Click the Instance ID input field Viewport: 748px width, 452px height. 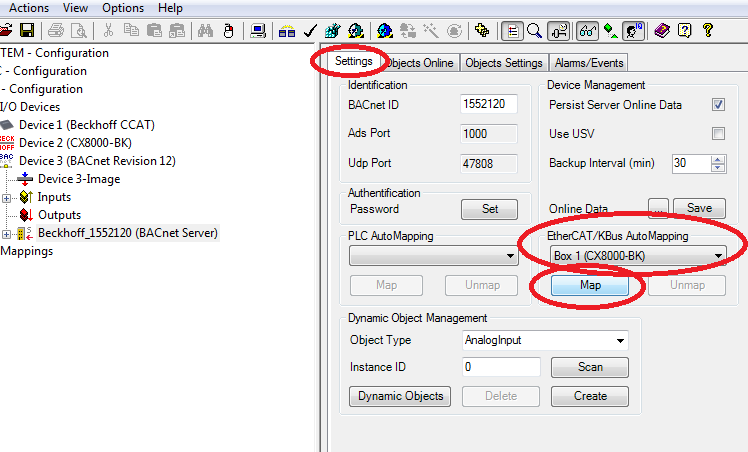501,367
